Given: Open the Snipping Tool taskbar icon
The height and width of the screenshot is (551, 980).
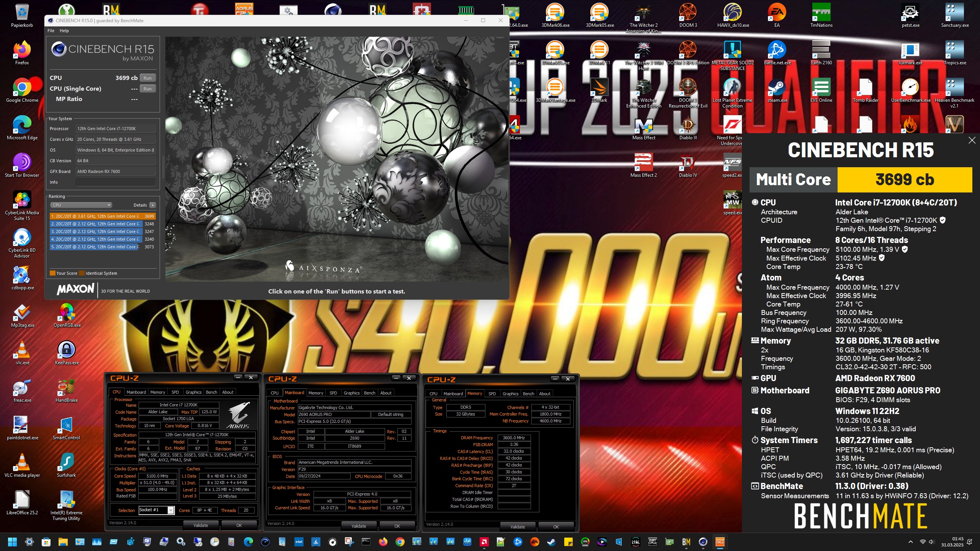Looking at the screenshot, I should 349,542.
